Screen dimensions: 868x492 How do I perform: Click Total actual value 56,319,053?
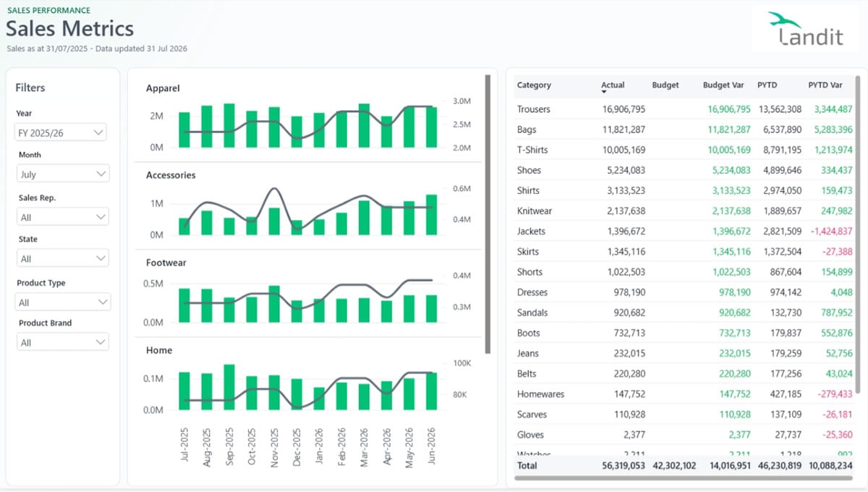[x=624, y=466]
